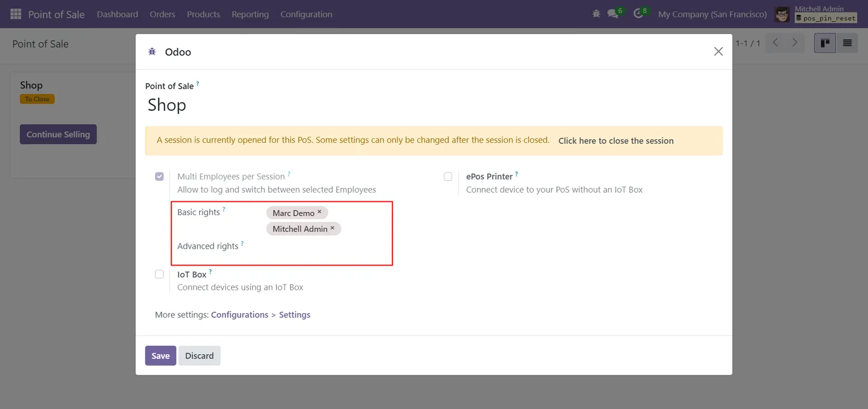This screenshot has width=868, height=409.
Task: Enable the IoT Box checkbox
Action: pos(159,274)
